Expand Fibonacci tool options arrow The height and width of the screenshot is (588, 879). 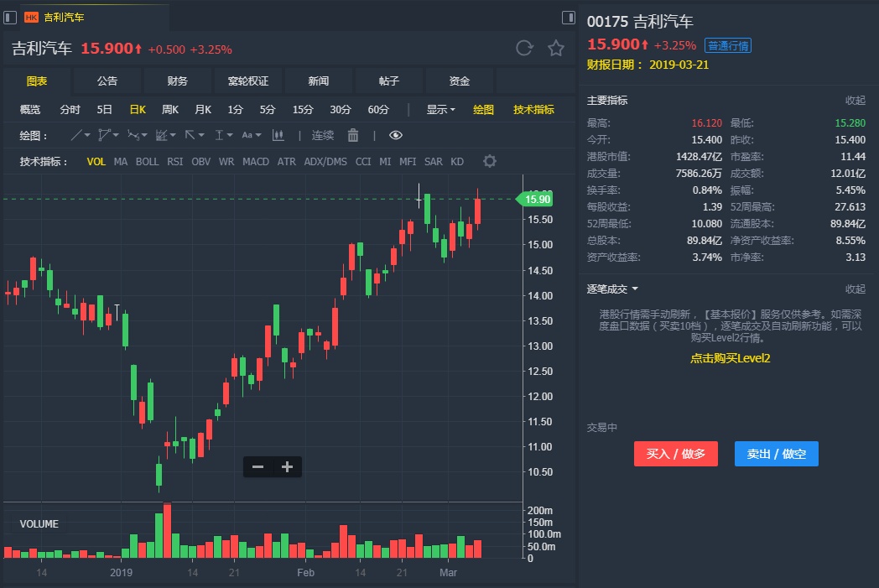(x=174, y=135)
